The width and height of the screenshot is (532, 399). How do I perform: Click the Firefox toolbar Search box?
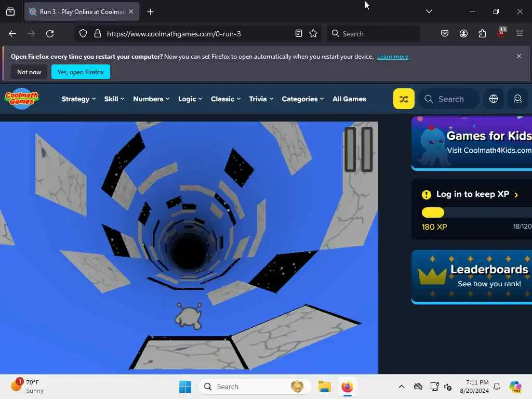[x=373, y=34]
